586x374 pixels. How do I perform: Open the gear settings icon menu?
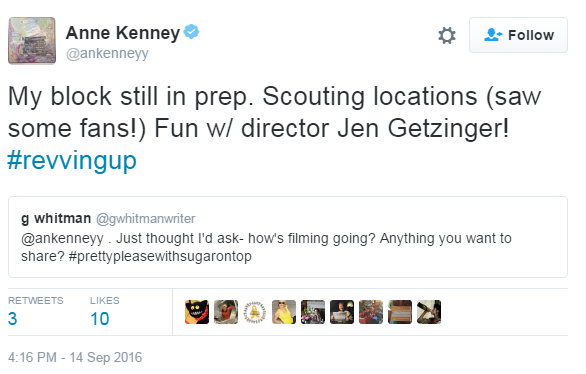click(447, 35)
